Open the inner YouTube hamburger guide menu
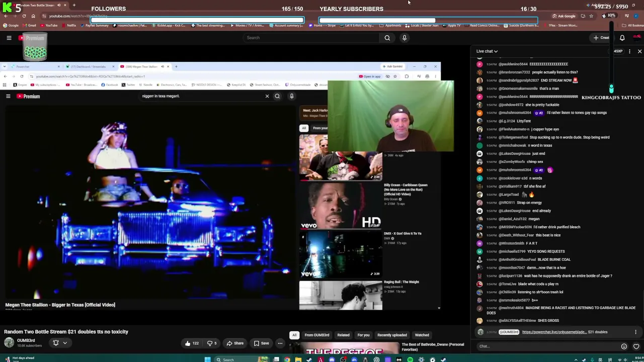The width and height of the screenshot is (644, 362). 8,96
